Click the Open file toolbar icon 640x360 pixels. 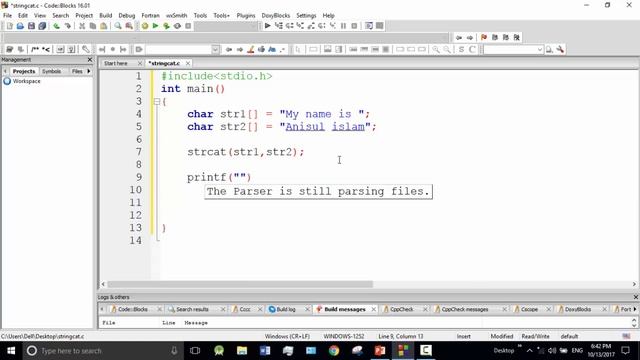point(20,26)
